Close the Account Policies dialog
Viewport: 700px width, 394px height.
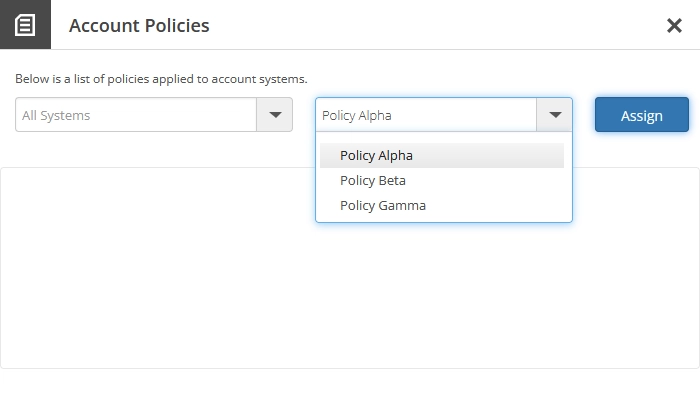[674, 25]
